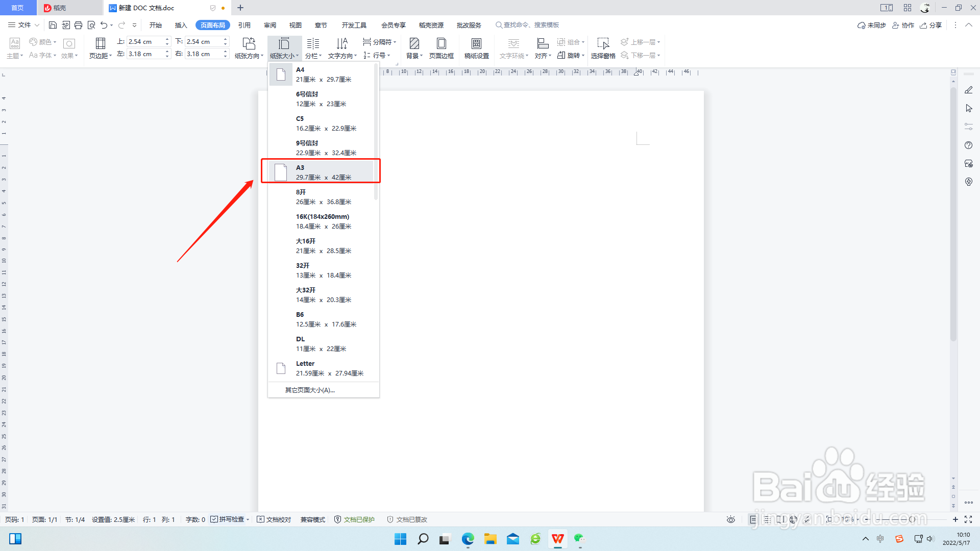980x551 pixels.
Task: Click the save icon in quick toolbar
Action: [53, 25]
